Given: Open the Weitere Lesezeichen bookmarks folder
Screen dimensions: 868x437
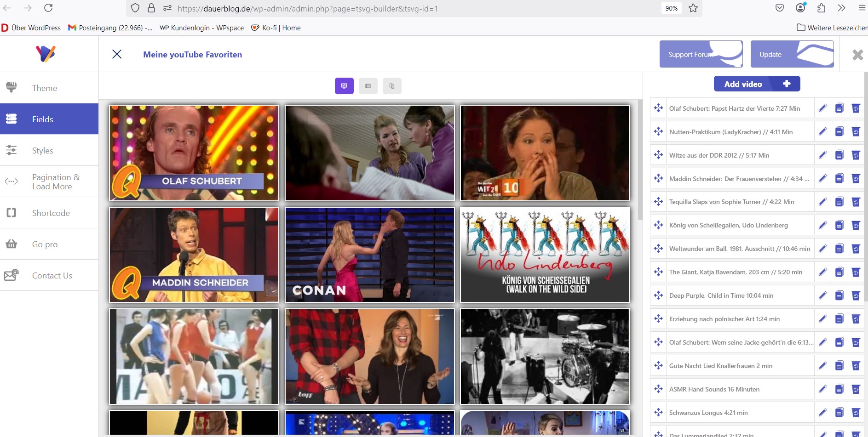Looking at the screenshot, I should click(831, 28).
